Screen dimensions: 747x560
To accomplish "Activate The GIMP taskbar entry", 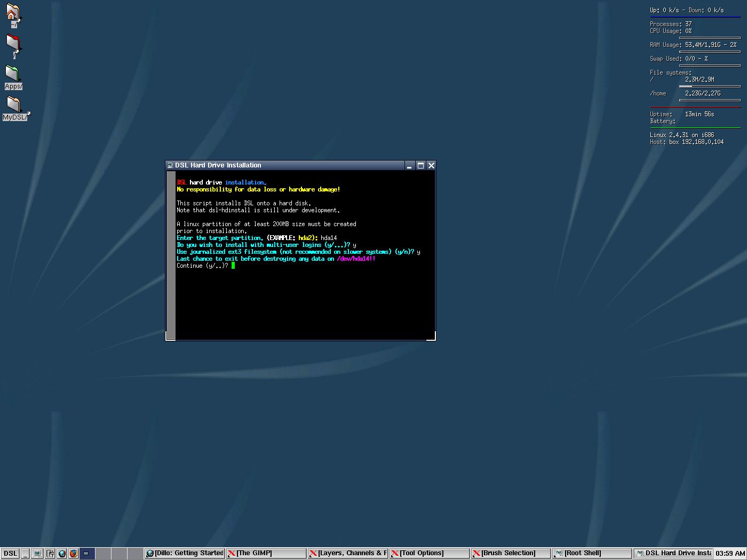I will (266, 554).
